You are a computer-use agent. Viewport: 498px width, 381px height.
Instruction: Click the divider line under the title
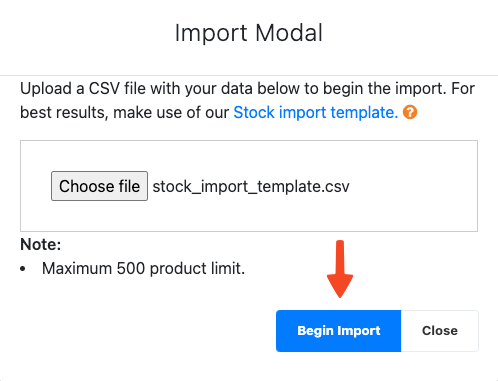click(x=249, y=76)
